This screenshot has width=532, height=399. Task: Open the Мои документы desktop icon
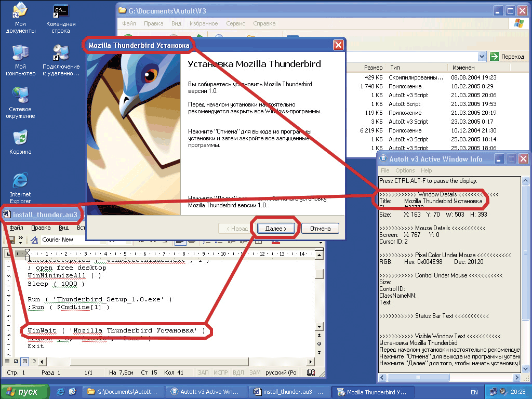pos(20,18)
